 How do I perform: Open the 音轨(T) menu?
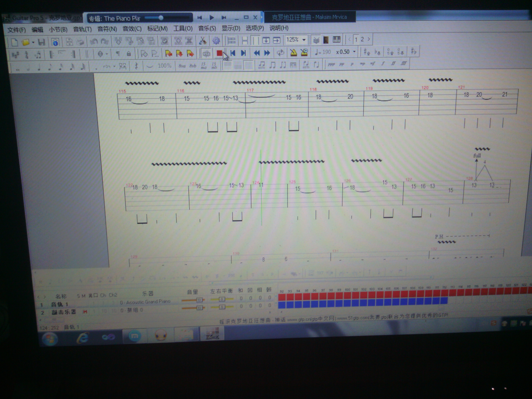coord(82,29)
